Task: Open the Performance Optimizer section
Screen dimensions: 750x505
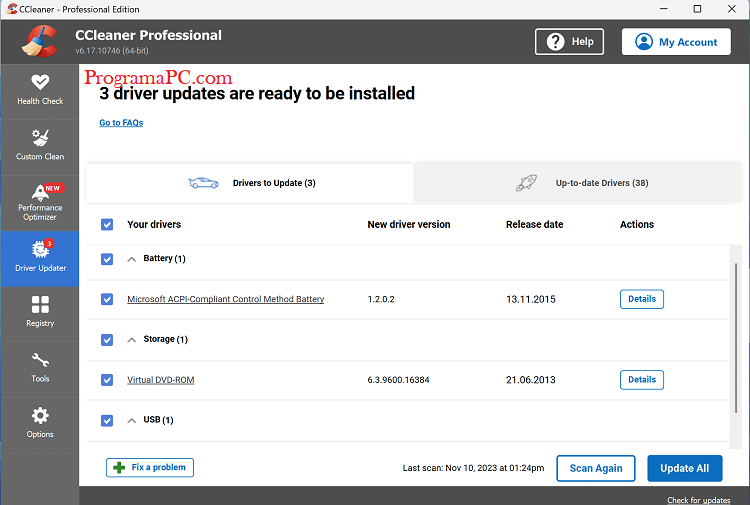Action: [40, 201]
